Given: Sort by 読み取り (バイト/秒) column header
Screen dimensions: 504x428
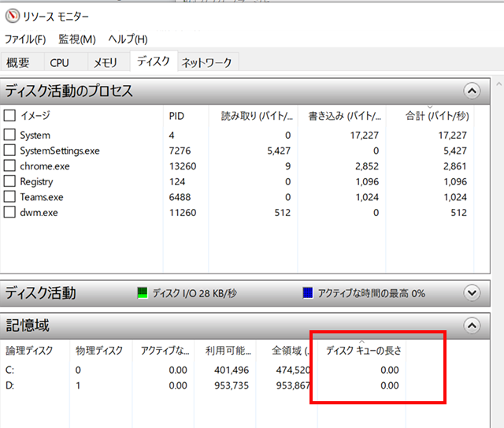Looking at the screenshot, I should click(258, 116).
